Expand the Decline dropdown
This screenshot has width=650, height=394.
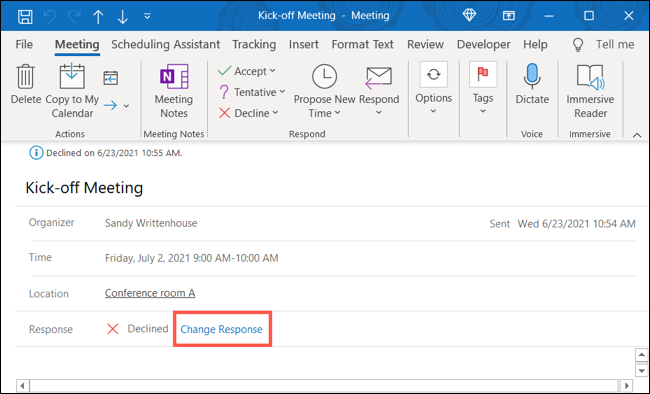pos(275,113)
